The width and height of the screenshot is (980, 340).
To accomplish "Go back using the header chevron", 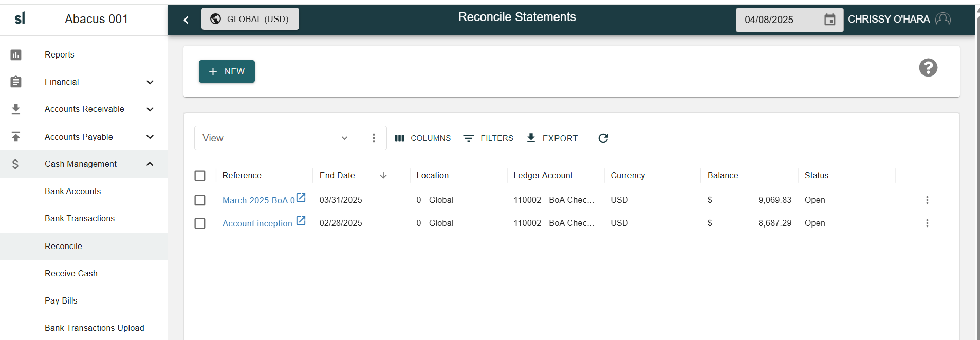I will [186, 20].
